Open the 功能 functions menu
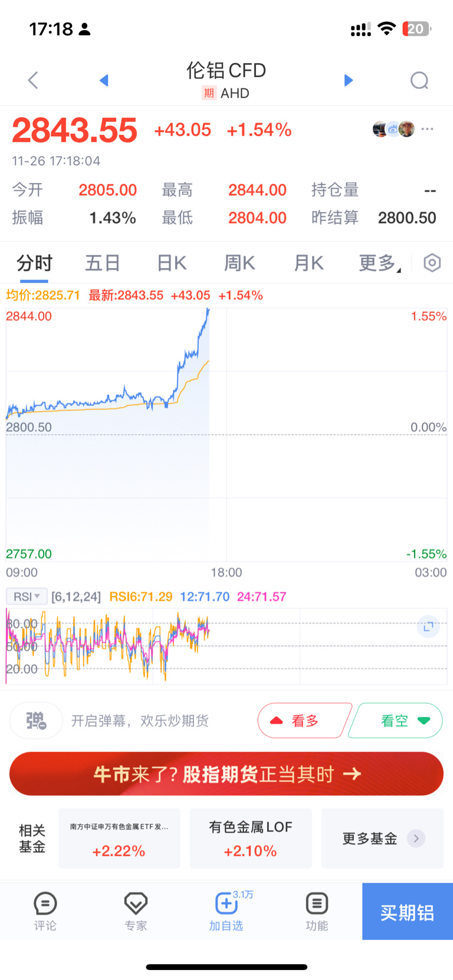Screen dimensions: 453x980 point(317,911)
